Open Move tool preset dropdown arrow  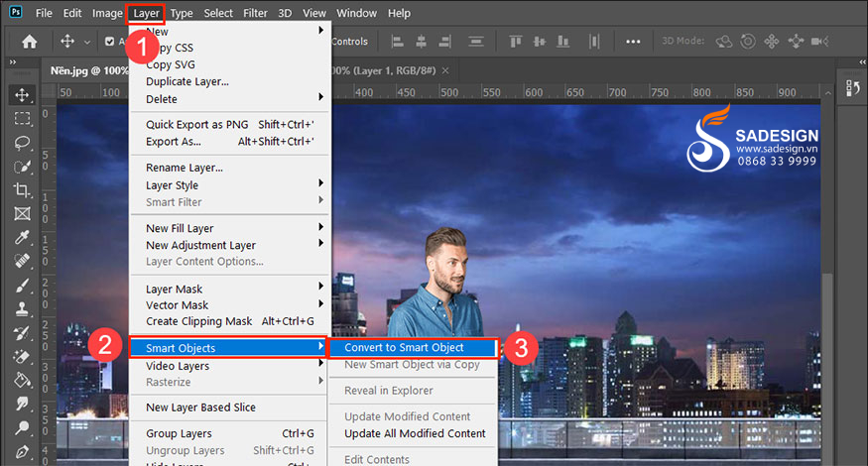pyautogui.click(x=87, y=42)
